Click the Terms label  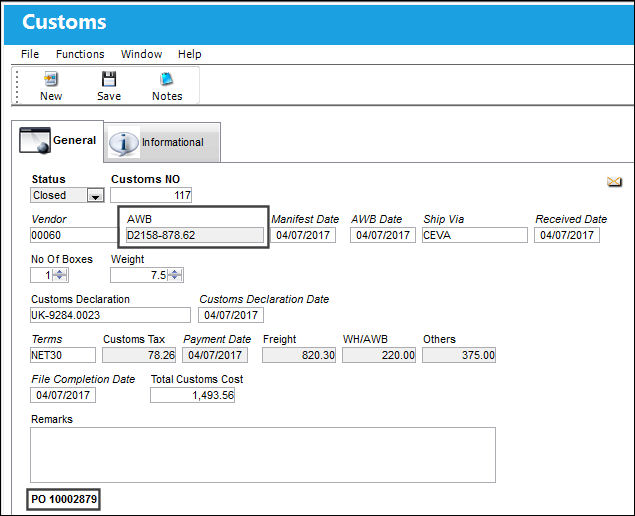(x=47, y=339)
